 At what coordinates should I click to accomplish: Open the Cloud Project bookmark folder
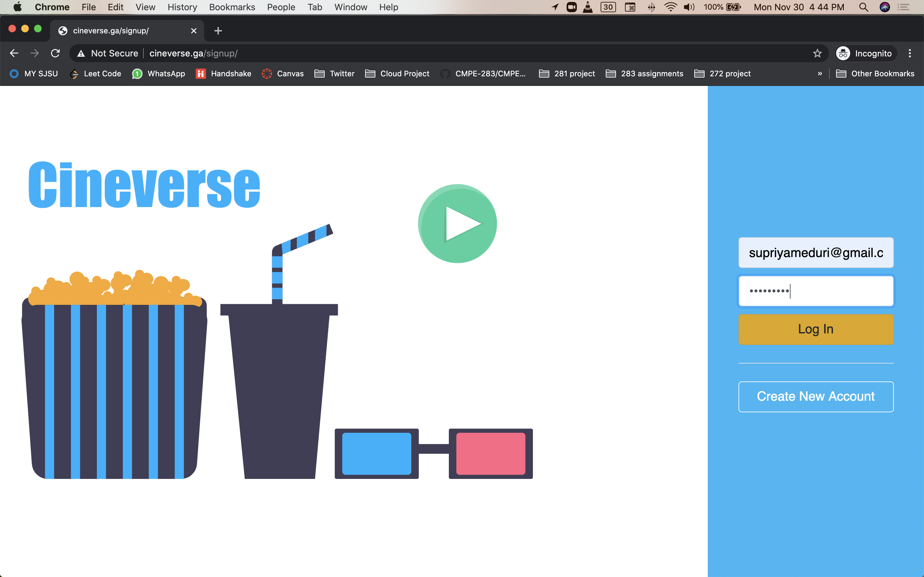tap(397, 74)
